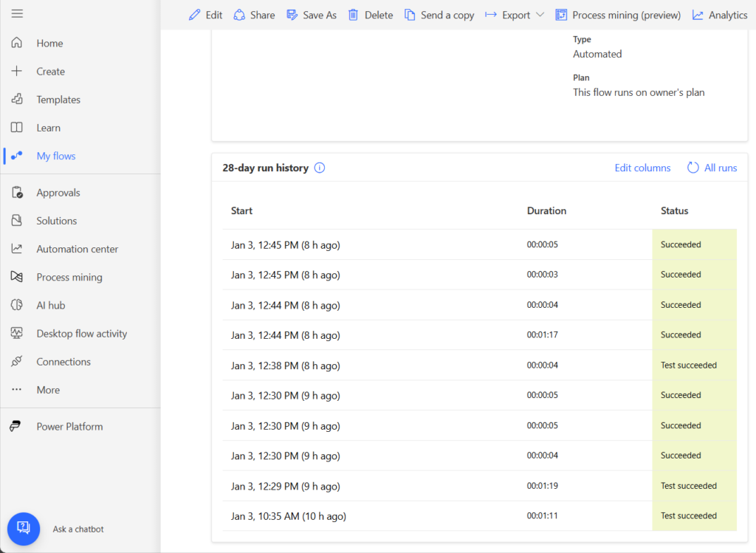756x553 pixels.
Task: Open the AI hub brain icon
Action: pyautogui.click(x=17, y=305)
